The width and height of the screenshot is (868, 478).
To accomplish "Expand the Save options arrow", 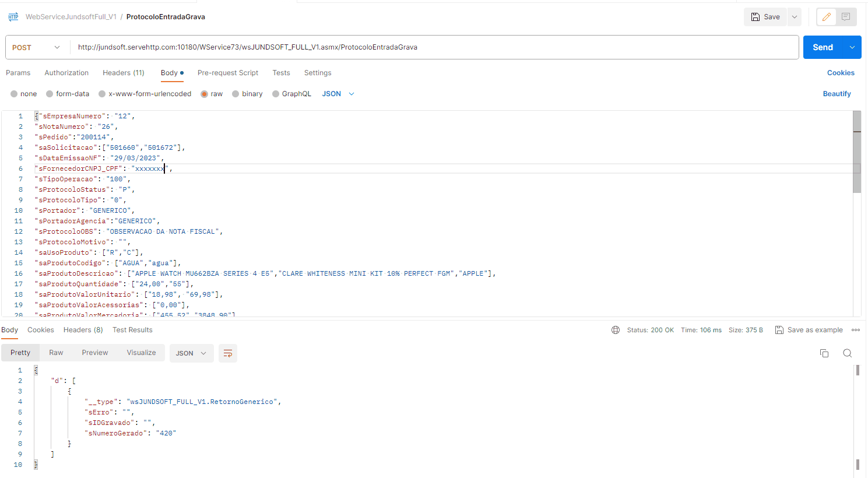I will 794,17.
